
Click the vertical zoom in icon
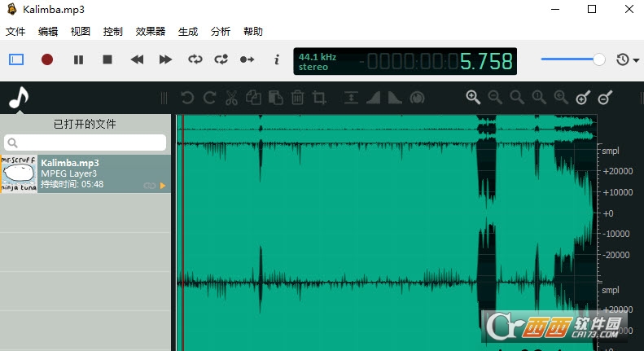(583, 98)
